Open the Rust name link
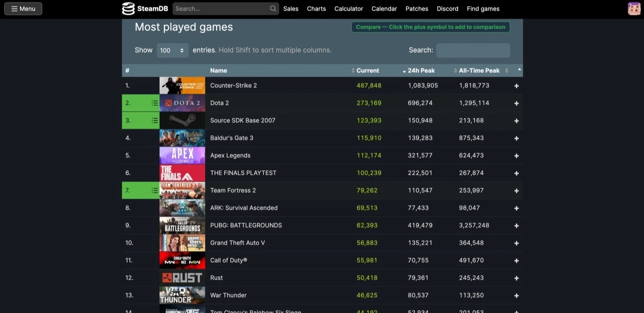This screenshot has height=313, width=644. tap(216, 278)
